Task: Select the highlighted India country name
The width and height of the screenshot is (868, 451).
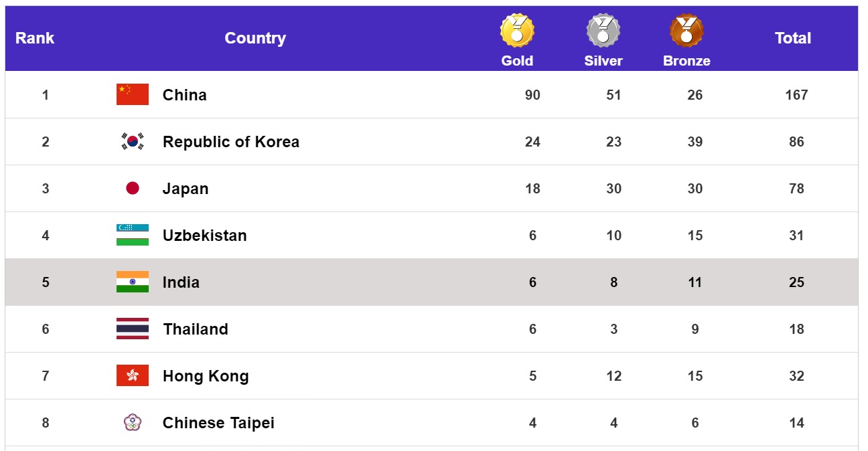Action: (181, 282)
